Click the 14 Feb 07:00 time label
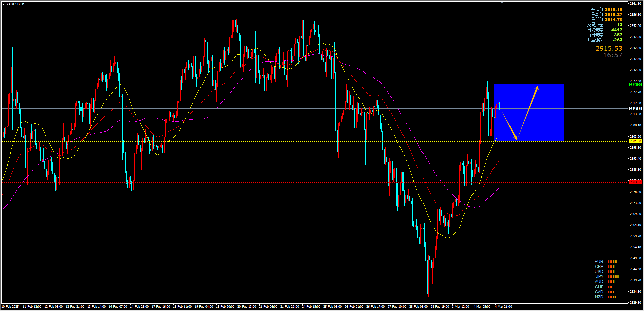Viewport: 644px width, 311px height. [x=118, y=307]
